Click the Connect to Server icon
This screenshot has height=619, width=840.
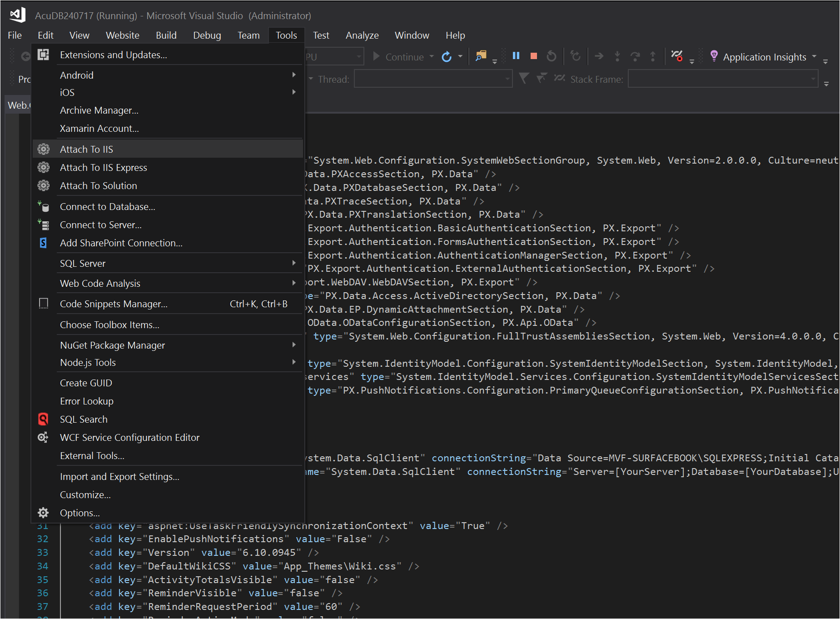[x=43, y=225]
